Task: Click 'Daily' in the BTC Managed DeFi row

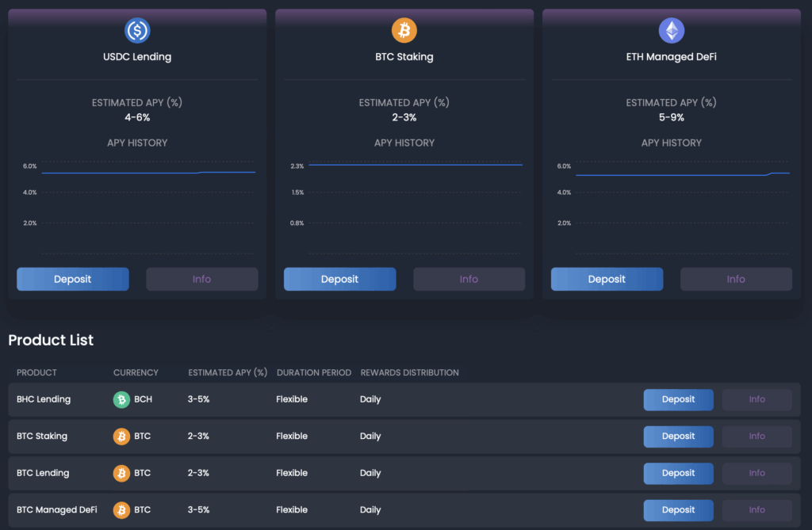Action: [370, 510]
